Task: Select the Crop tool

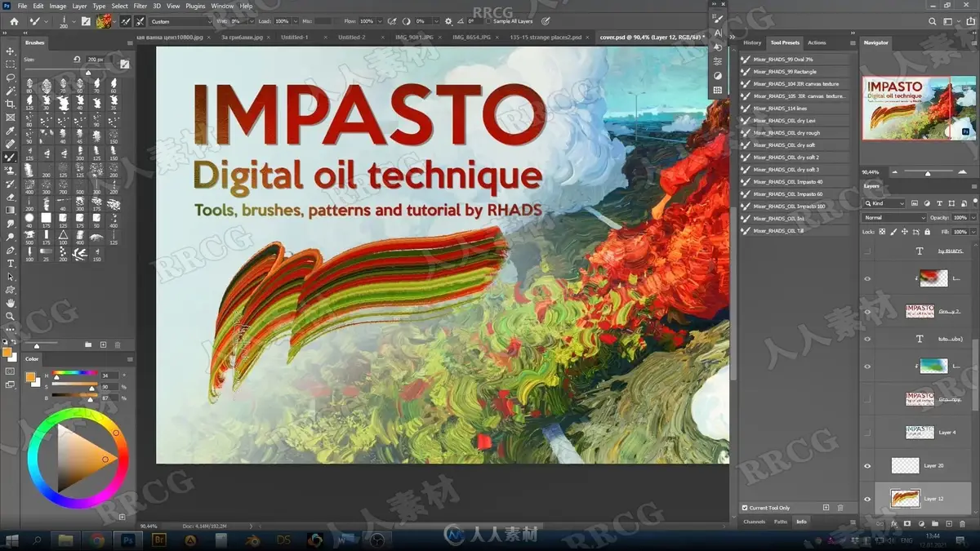Action: 11,104
